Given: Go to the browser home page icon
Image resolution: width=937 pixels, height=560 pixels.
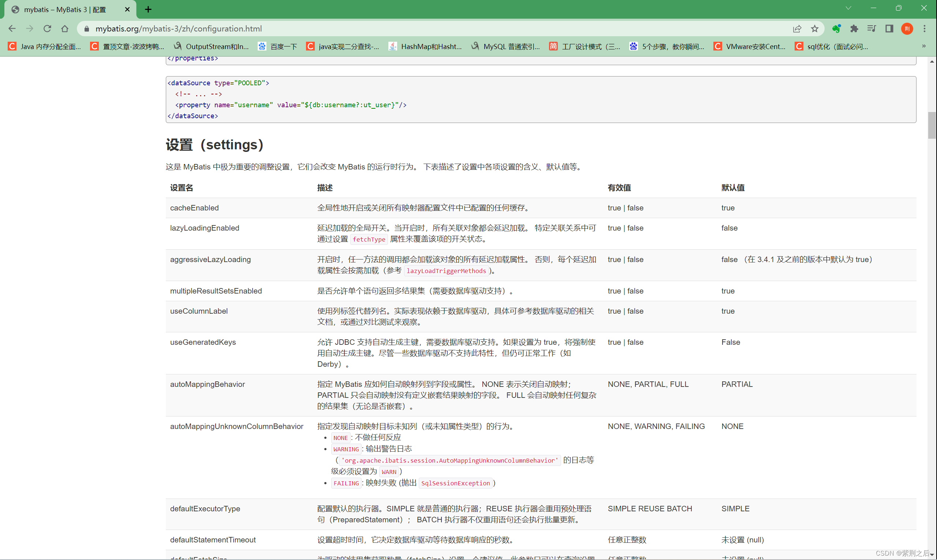Looking at the screenshot, I should [x=65, y=29].
